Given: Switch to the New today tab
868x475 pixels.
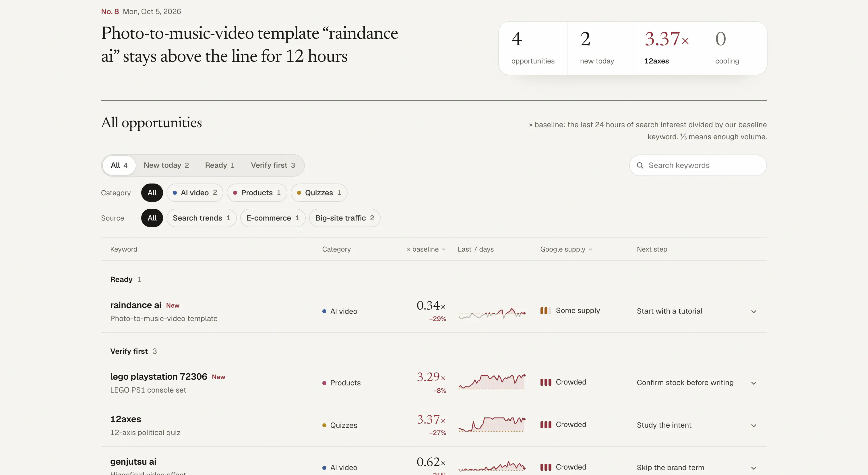Looking at the screenshot, I should [166, 165].
